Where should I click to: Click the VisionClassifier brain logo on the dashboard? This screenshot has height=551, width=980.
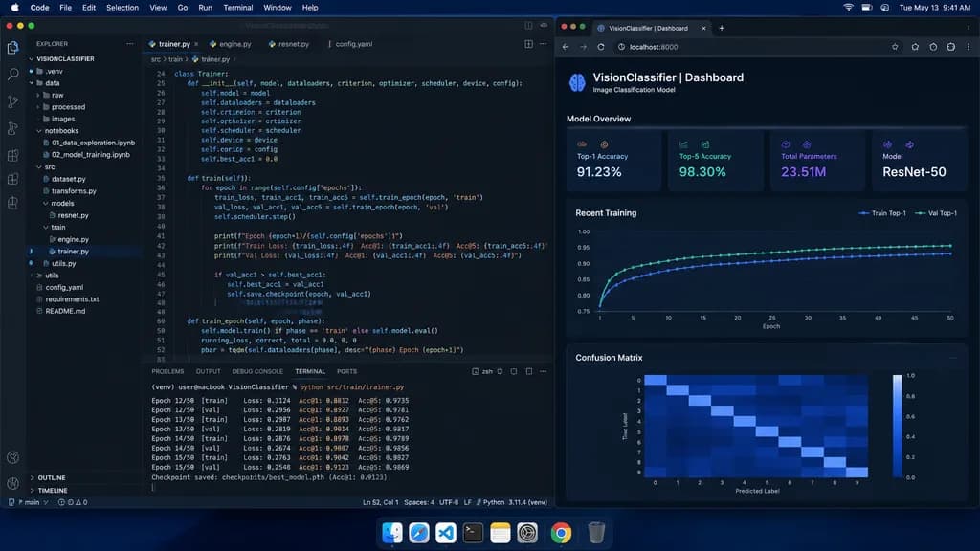pos(577,82)
